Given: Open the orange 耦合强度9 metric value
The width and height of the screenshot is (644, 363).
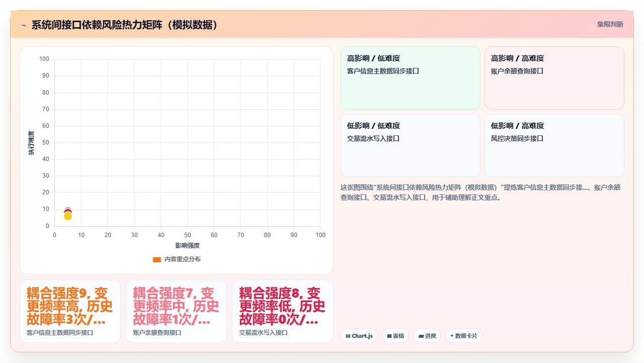Looking at the screenshot, I should pos(70,306).
